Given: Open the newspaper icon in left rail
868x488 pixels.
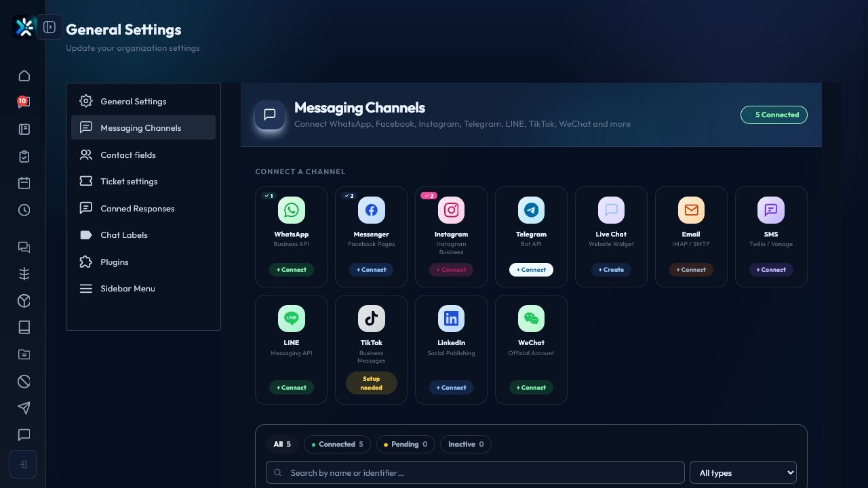Looking at the screenshot, I should (x=24, y=129).
